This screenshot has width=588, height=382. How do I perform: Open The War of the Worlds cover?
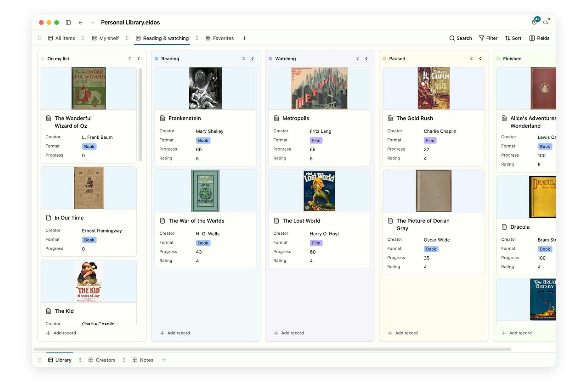[x=205, y=191]
